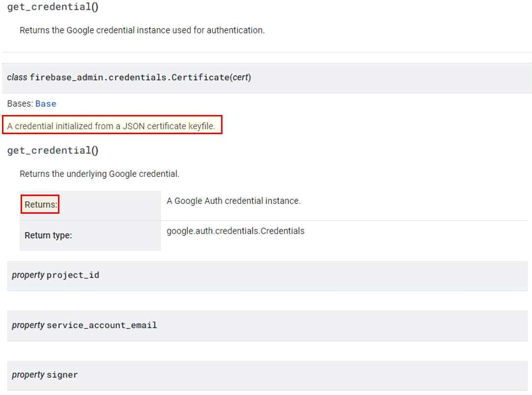Click the property project_id row
The image size is (532, 395).
point(267,276)
